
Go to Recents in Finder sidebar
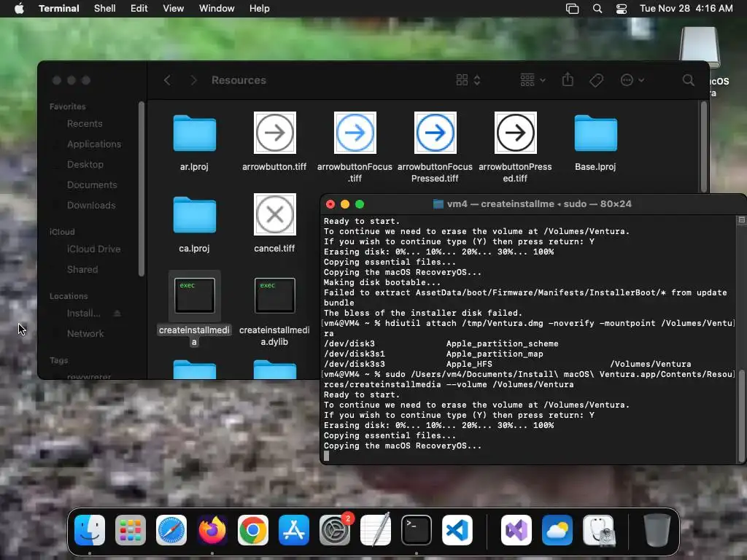click(85, 124)
